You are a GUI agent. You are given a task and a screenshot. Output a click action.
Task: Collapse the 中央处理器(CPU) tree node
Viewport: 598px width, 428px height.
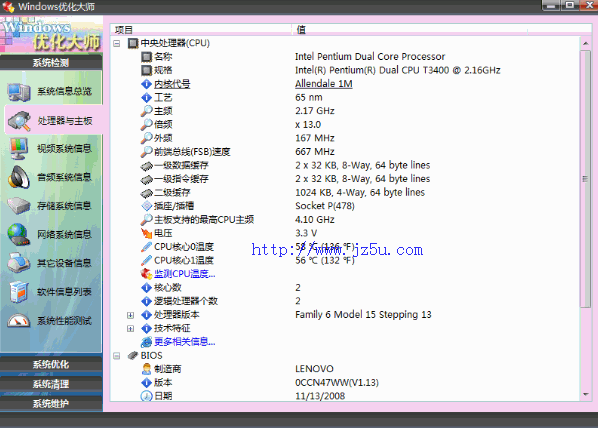point(117,43)
